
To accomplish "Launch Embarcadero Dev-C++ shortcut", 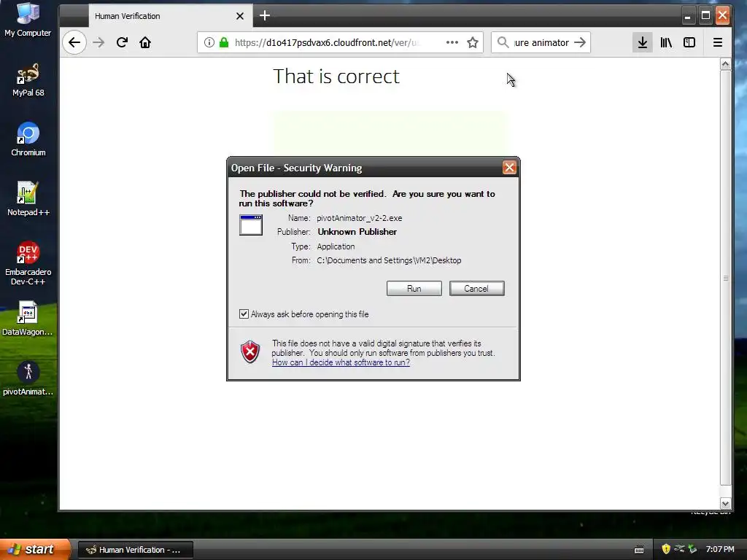I will 28,263.
